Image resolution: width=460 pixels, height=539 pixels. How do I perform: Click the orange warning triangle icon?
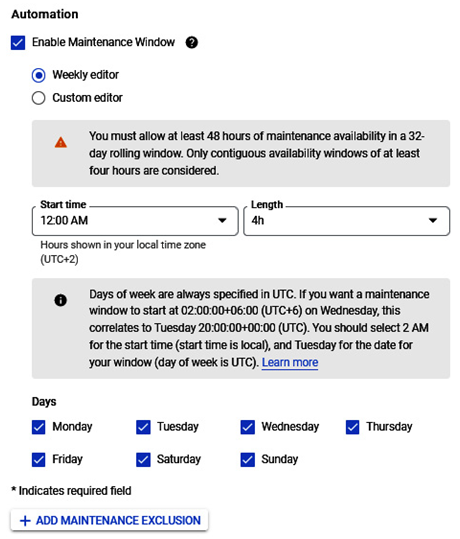coord(61,142)
